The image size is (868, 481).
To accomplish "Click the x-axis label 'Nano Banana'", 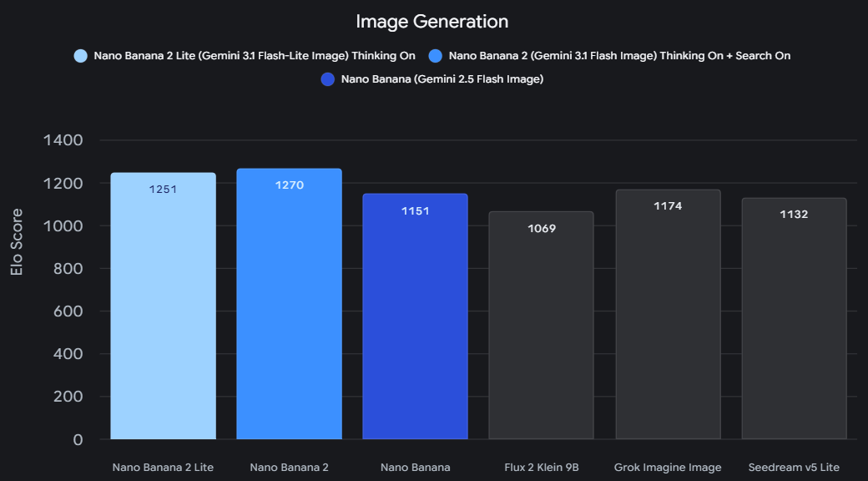I will pyautogui.click(x=415, y=467).
